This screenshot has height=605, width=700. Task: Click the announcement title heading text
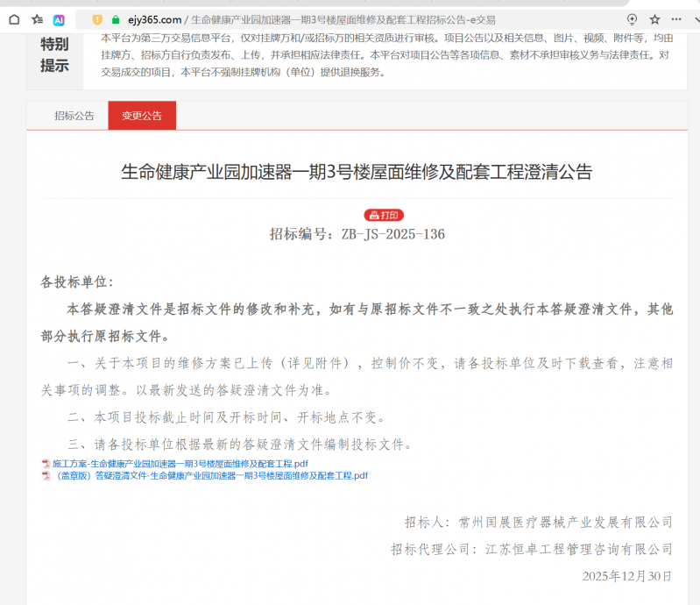356,172
